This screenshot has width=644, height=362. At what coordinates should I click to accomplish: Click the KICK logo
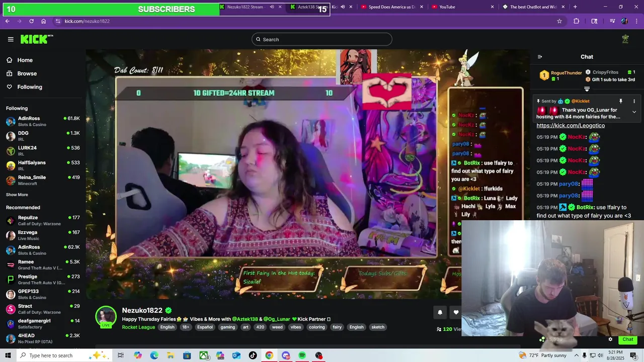[37, 39]
